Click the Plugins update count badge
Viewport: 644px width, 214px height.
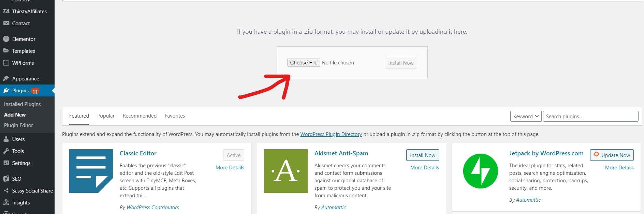(x=35, y=91)
